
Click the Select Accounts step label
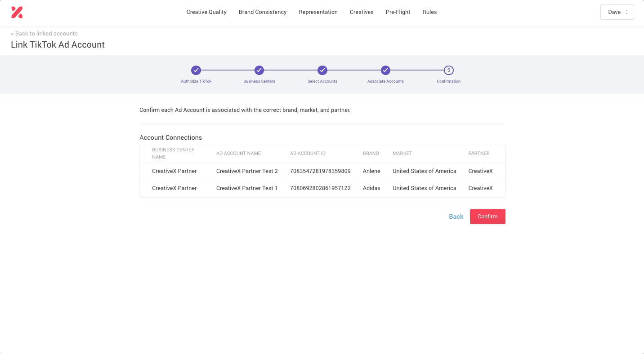click(x=322, y=81)
